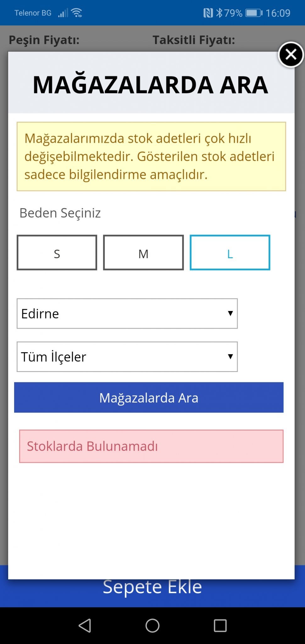Tap the Bluetooth status icon
Image resolution: width=305 pixels, height=644 pixels.
pyautogui.click(x=219, y=13)
